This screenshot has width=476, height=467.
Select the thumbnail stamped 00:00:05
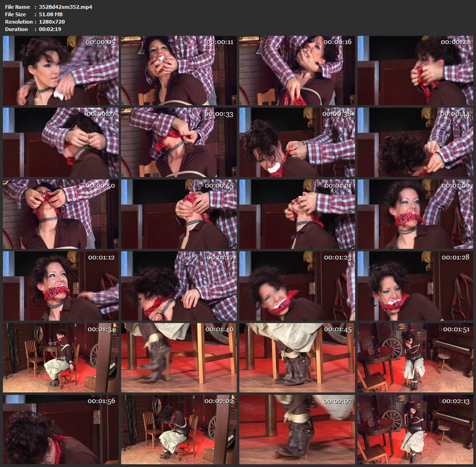click(x=61, y=71)
